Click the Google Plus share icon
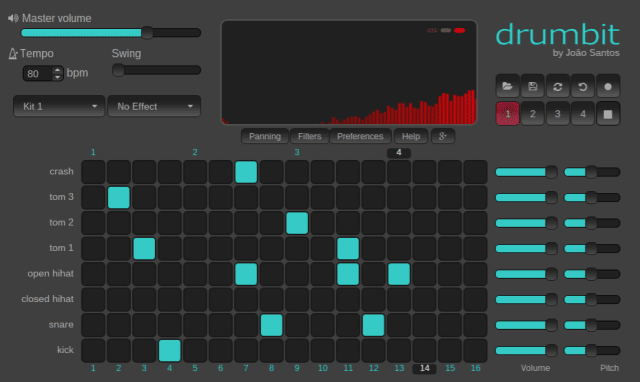This screenshot has height=382, width=640. coord(443,136)
